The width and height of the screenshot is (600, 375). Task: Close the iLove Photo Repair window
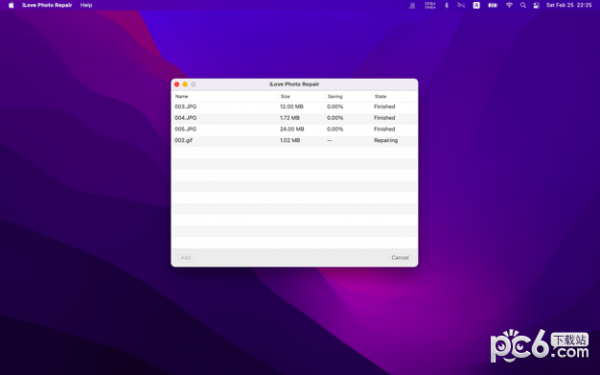177,84
